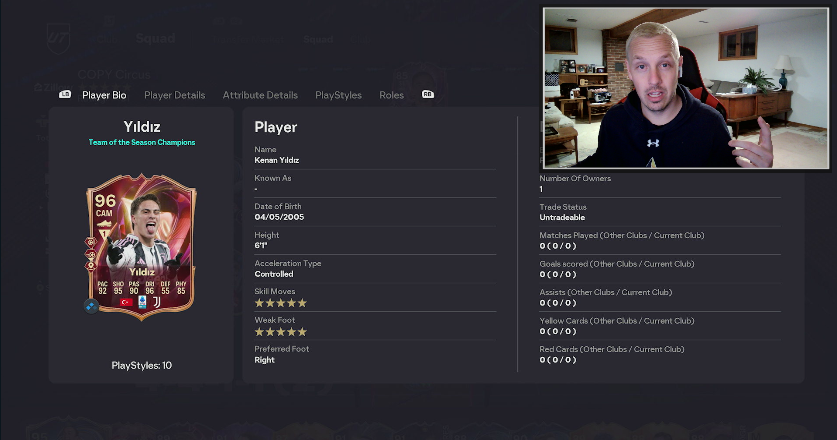
Task: Click the Goals scored stat label
Action: tap(617, 264)
